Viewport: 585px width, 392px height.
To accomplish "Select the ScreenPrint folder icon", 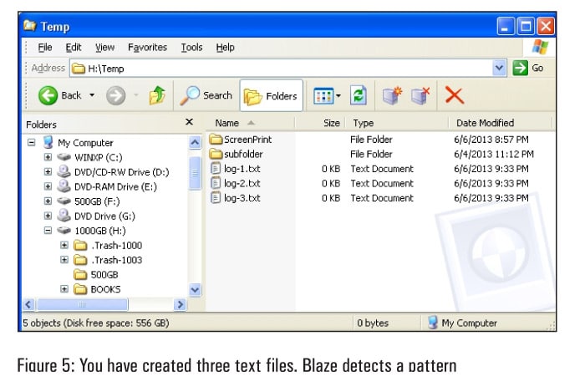I will click(x=215, y=139).
